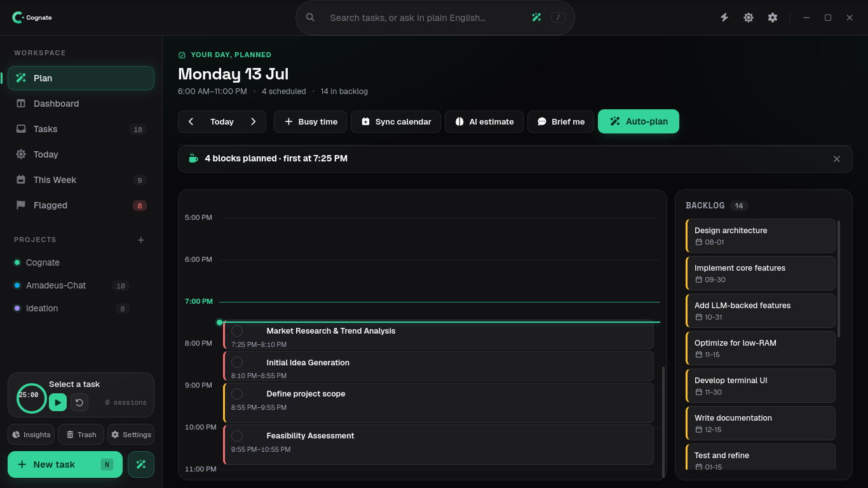Click the Today date button
Screen dimensions: 868x488
click(x=222, y=121)
